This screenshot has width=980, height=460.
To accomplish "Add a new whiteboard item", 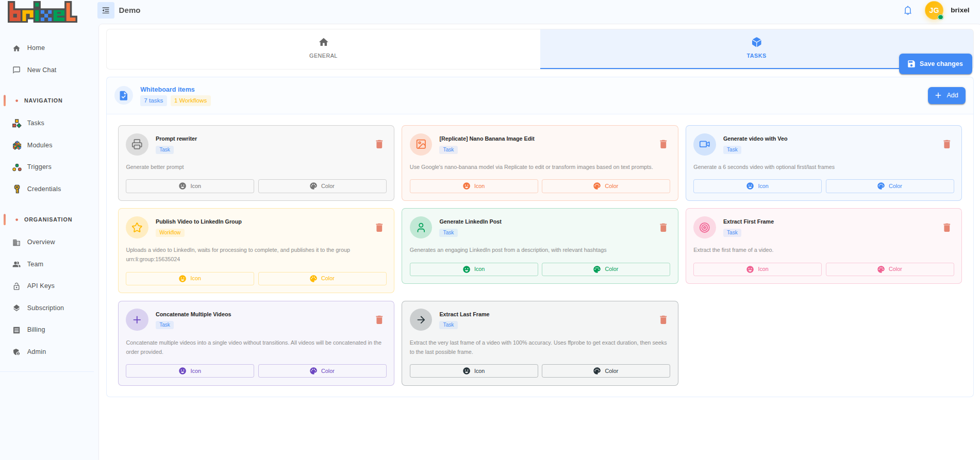I will (946, 95).
